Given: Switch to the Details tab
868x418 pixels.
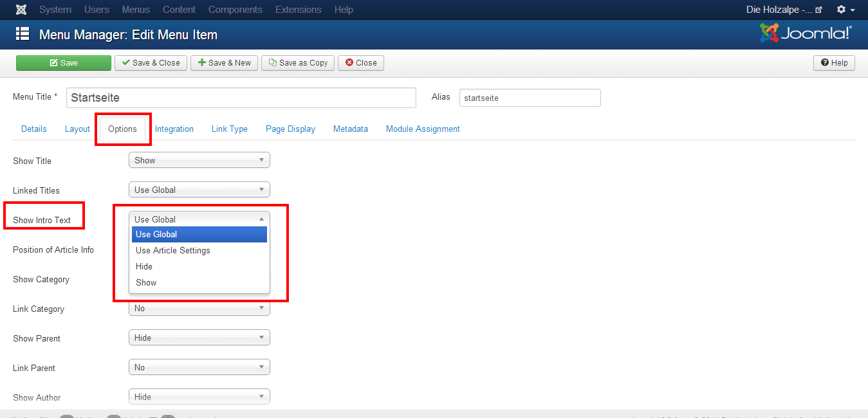Looking at the screenshot, I should [34, 129].
